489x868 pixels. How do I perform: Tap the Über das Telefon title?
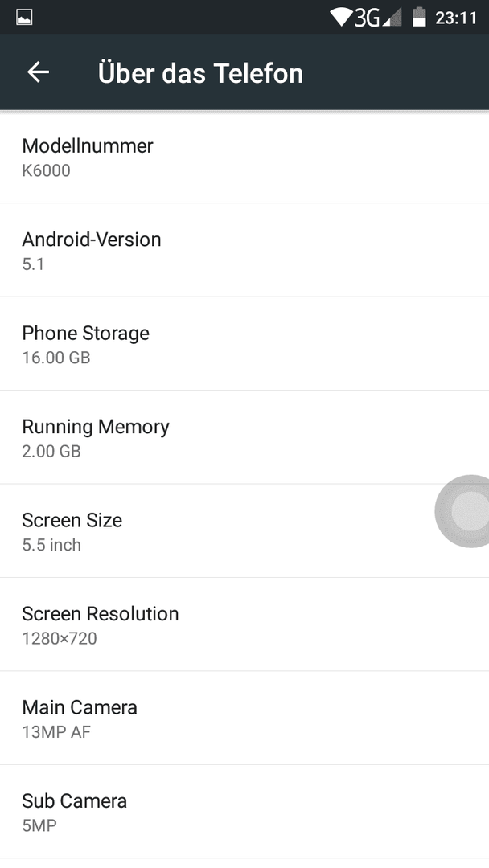click(200, 73)
